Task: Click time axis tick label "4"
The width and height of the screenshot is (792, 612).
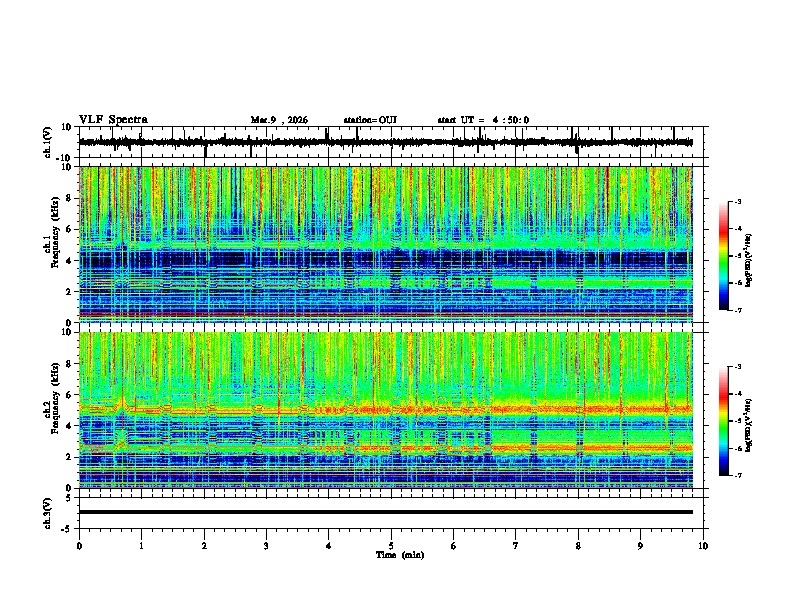Action: point(329,546)
